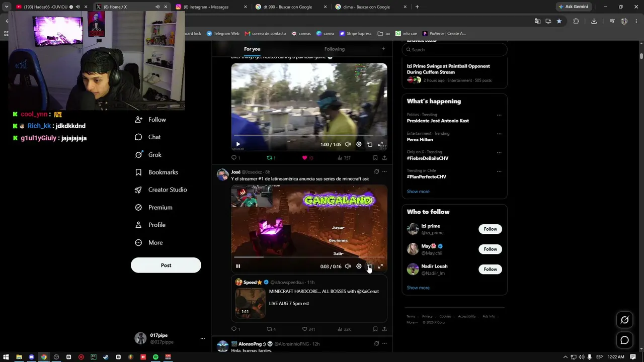Switch to the Instagram Messages browser tab
Viewport: 644px width, 362px height.
click(x=211, y=7)
